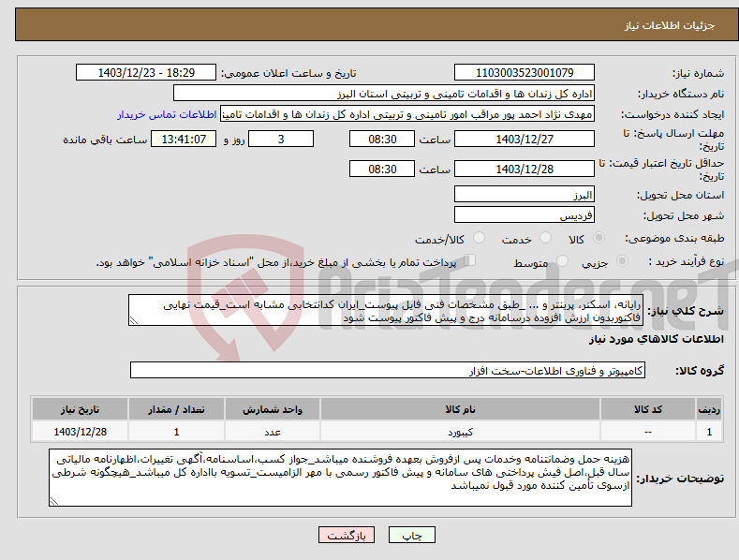The width and height of the screenshot is (739, 560).
Task: Select the جزیی purchase type radio
Action: (622, 261)
